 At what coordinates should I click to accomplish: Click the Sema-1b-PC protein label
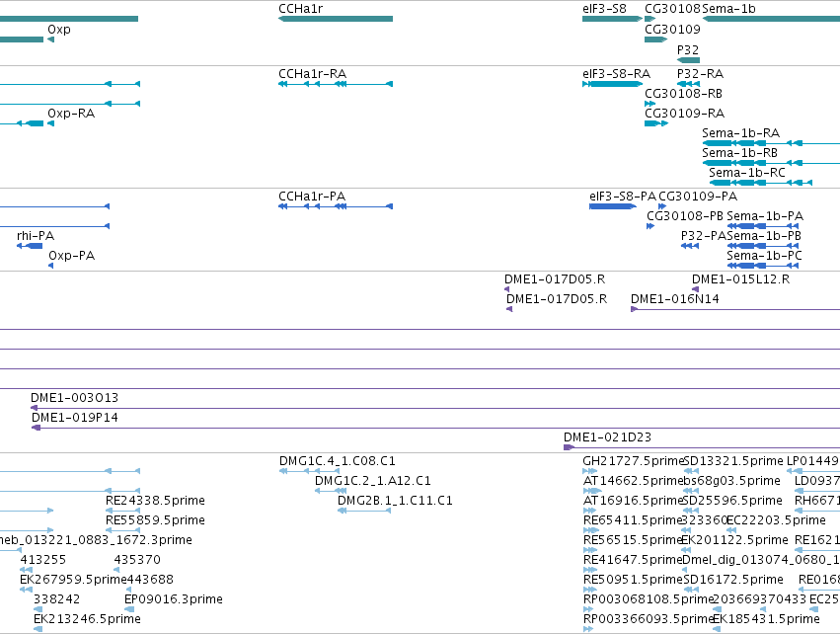(x=764, y=256)
